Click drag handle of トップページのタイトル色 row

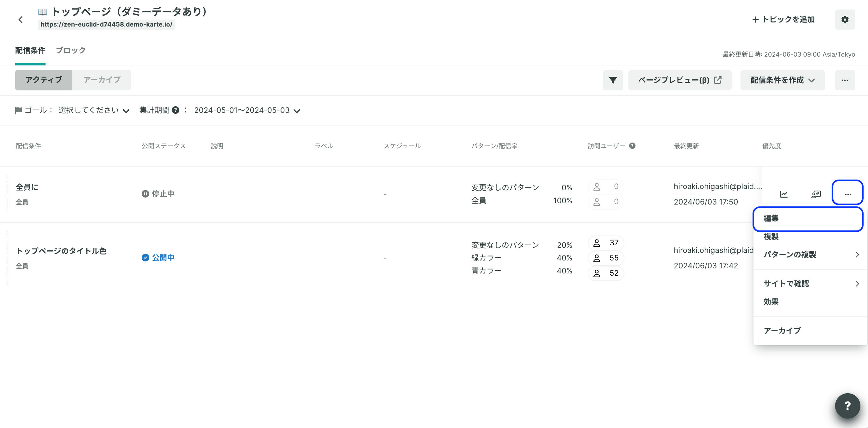pos(7,258)
